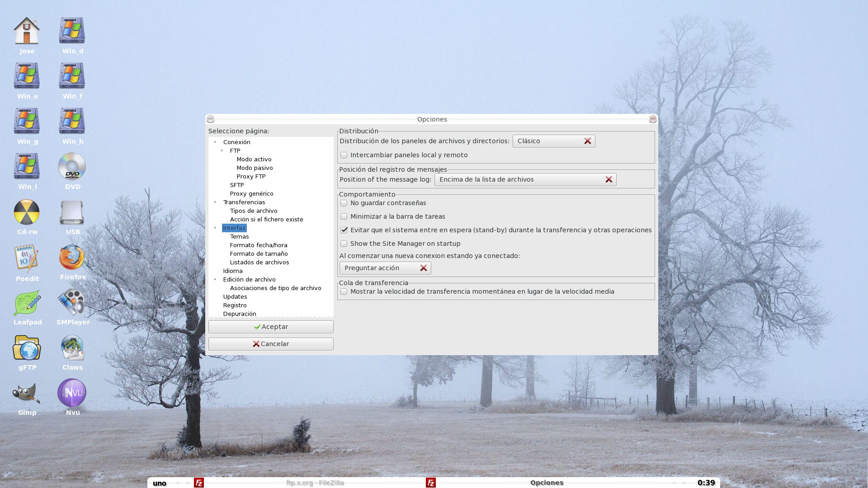Switch to ftp.x.org FileZilla taskbar window
Image resolution: width=868 pixels, height=488 pixels.
(x=315, y=483)
